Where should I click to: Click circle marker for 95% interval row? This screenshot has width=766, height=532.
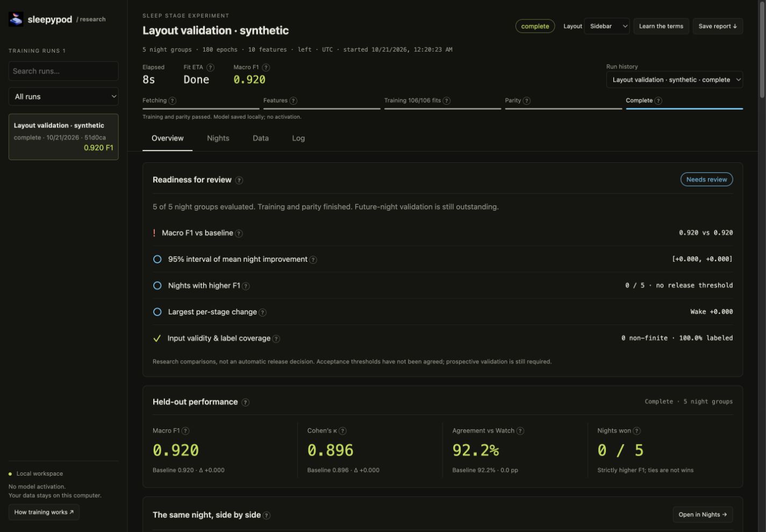158,259
